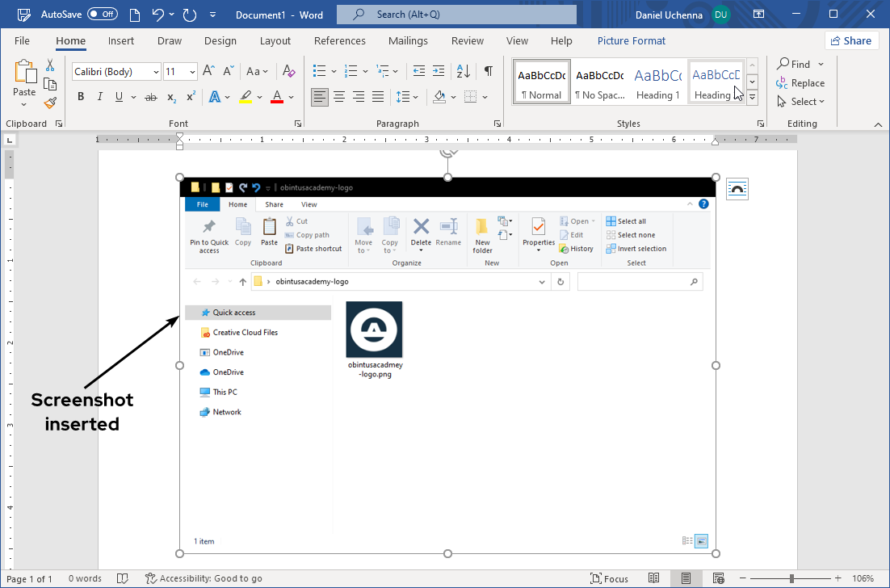This screenshot has width=890, height=588.
Task: Switch to the Picture Format tab
Action: [x=631, y=41]
